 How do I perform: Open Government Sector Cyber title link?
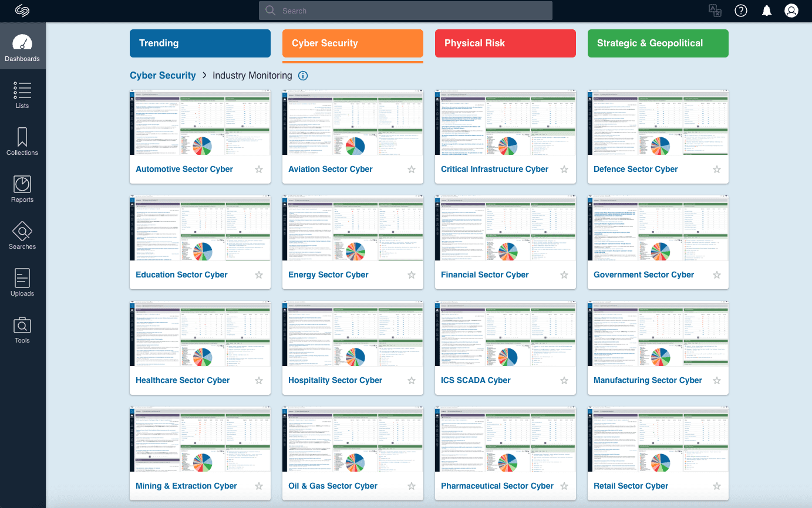point(644,275)
